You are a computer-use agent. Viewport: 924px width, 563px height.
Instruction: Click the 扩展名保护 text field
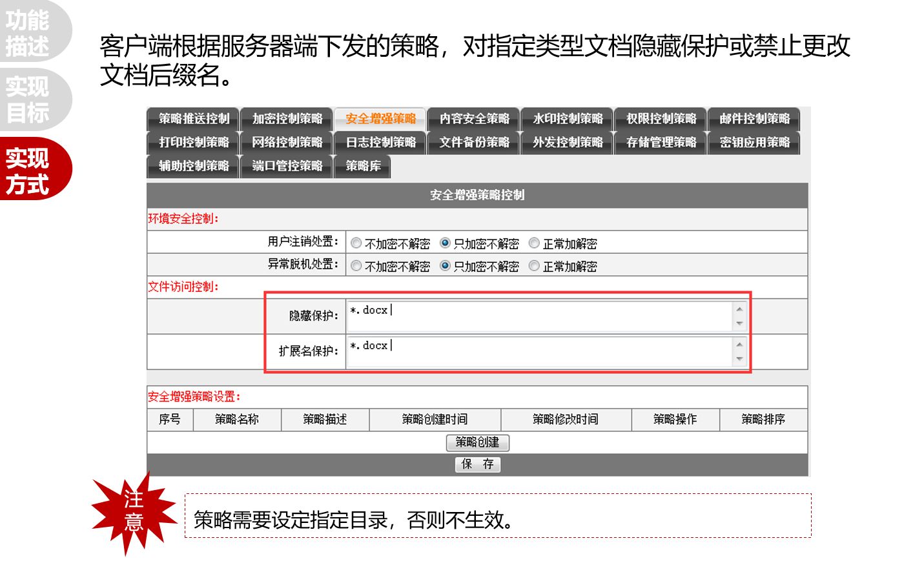[x=539, y=352]
